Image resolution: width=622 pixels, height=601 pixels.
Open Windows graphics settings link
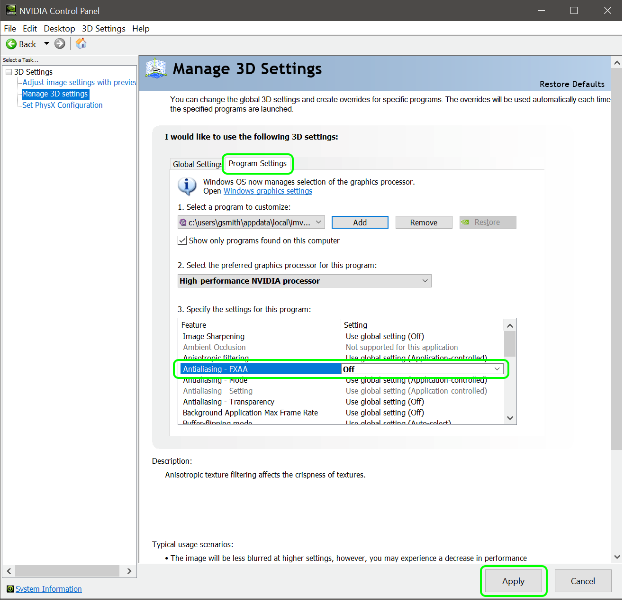(268, 191)
